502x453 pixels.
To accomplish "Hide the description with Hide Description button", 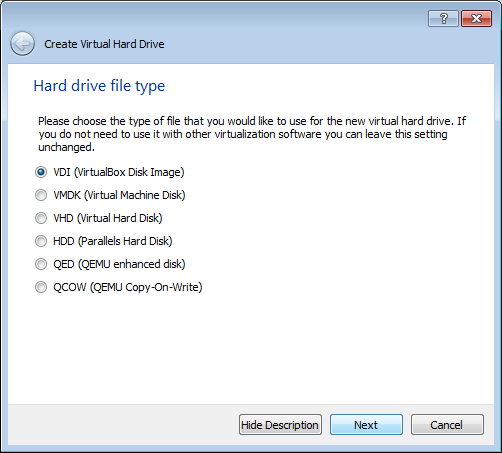I will (280, 425).
